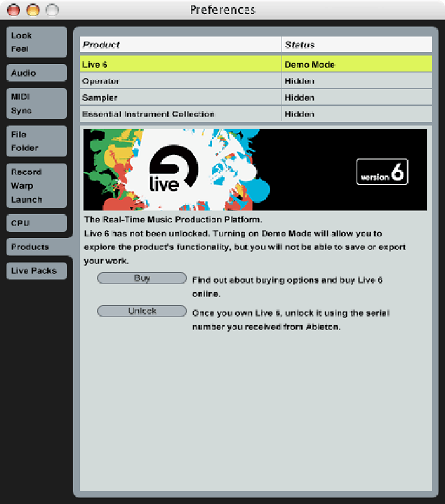Click the Hidden status for Operator
Screen dimensions: 445x504
(x=357, y=80)
